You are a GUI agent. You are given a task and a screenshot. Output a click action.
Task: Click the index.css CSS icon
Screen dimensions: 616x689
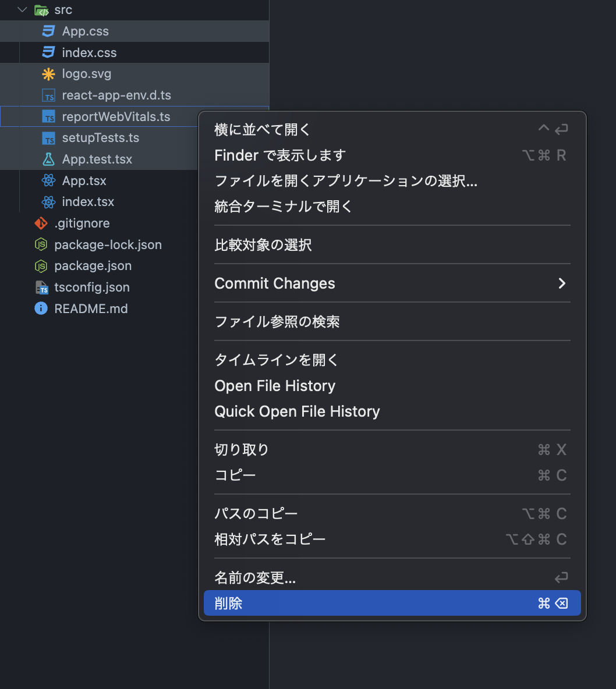[48, 52]
